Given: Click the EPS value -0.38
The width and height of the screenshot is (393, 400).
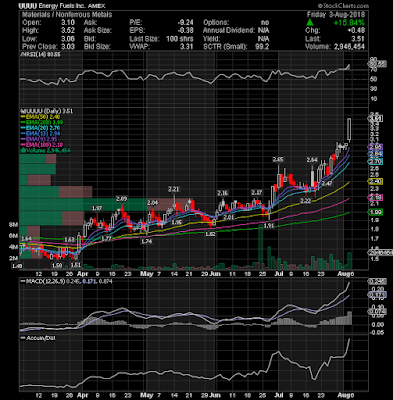Looking at the screenshot, I should click(x=185, y=30).
